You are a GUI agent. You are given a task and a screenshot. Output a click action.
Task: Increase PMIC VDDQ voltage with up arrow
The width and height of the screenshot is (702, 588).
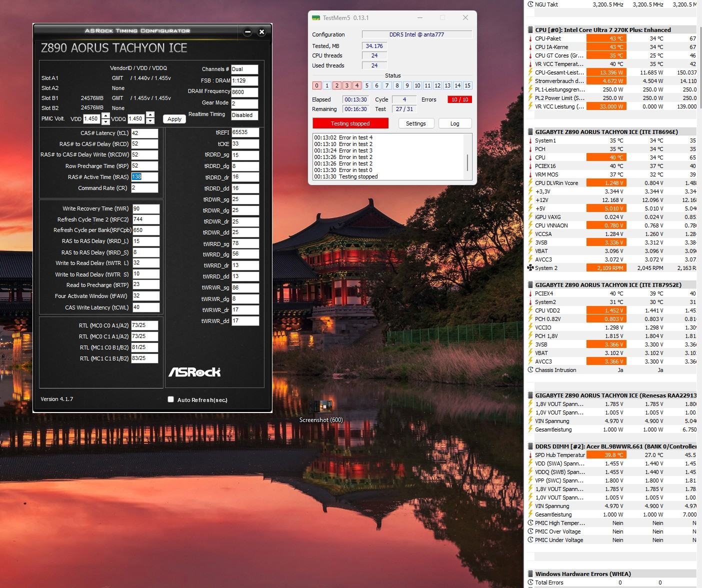150,116
